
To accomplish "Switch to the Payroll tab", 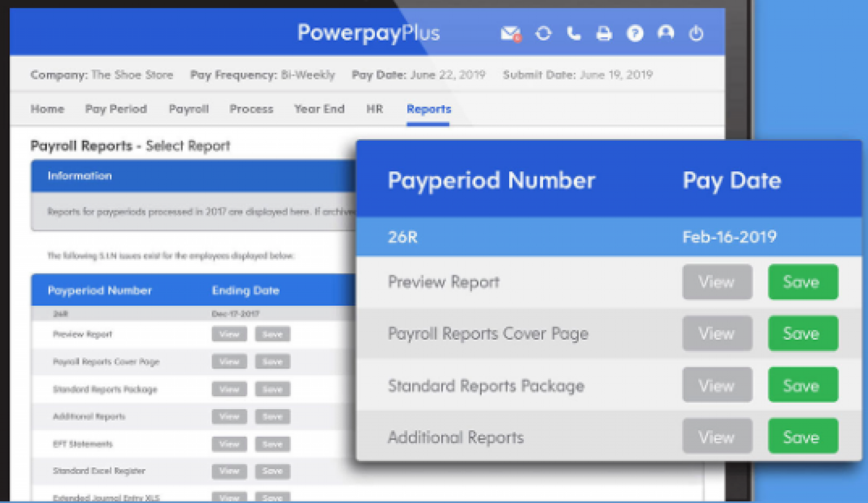I will pyautogui.click(x=189, y=109).
